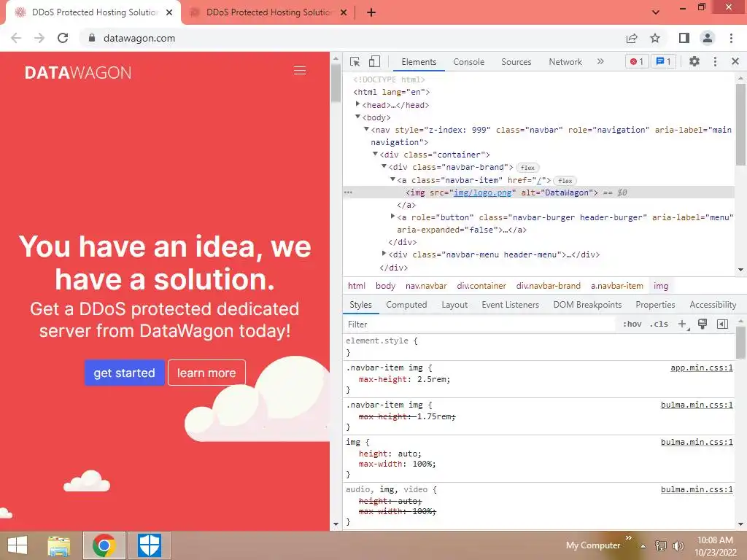The height and width of the screenshot is (560, 747).
Task: Open File Explorer from taskbar
Action: pyautogui.click(x=59, y=545)
